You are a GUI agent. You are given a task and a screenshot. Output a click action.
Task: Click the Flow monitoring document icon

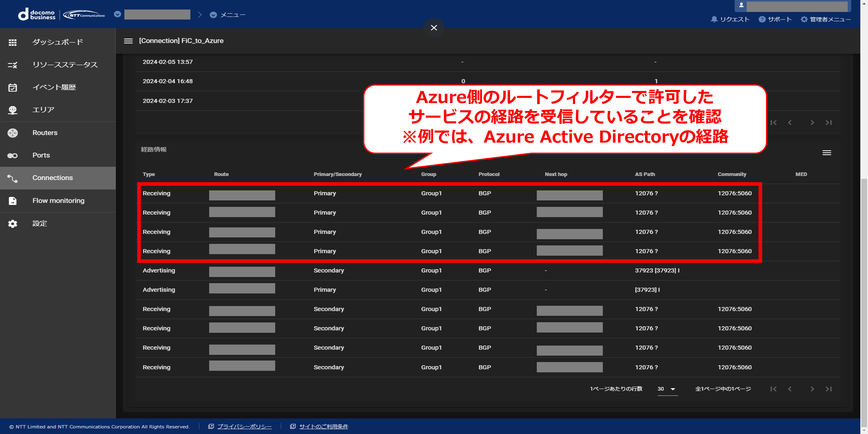pos(13,201)
